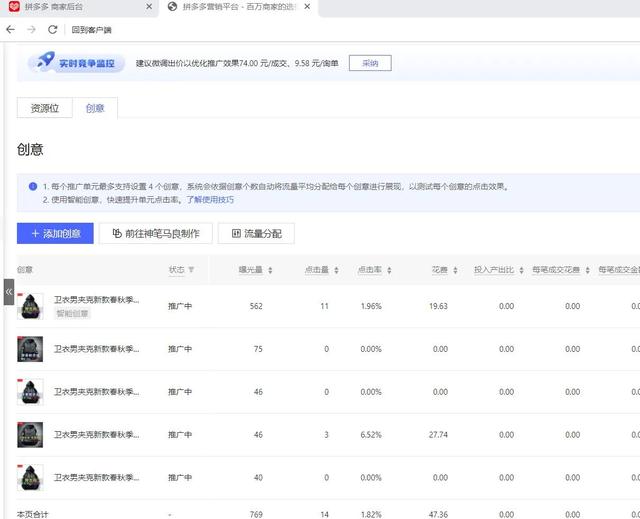Open the 了解使用技巧 link
The width and height of the screenshot is (640, 519).
[x=210, y=200]
